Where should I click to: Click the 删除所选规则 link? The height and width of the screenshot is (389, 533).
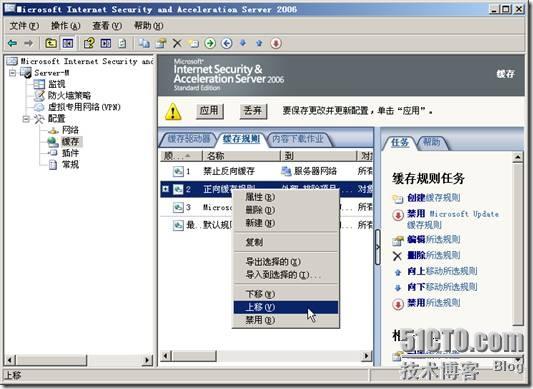[434, 255]
